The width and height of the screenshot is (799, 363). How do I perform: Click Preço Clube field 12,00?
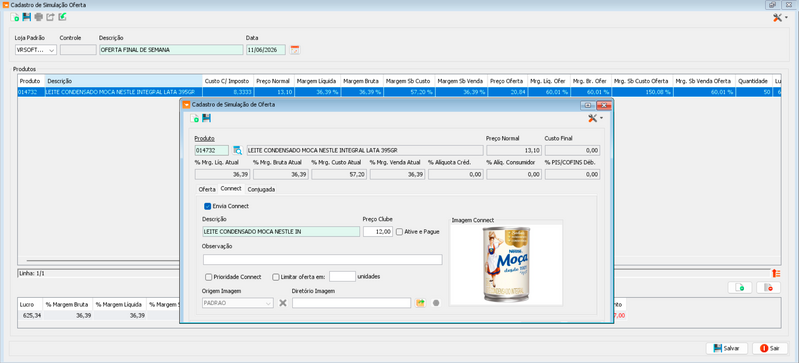pos(378,231)
